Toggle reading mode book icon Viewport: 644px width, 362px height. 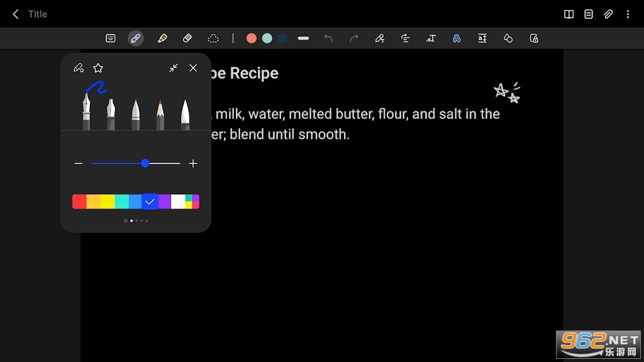[x=569, y=14]
